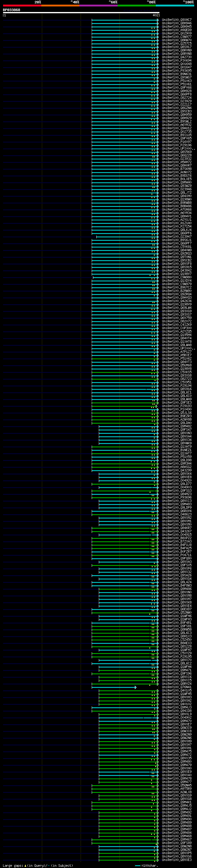Open hit UniRef100_Q02909
The width and height of the screenshot is (197, 868).
[177, 33]
